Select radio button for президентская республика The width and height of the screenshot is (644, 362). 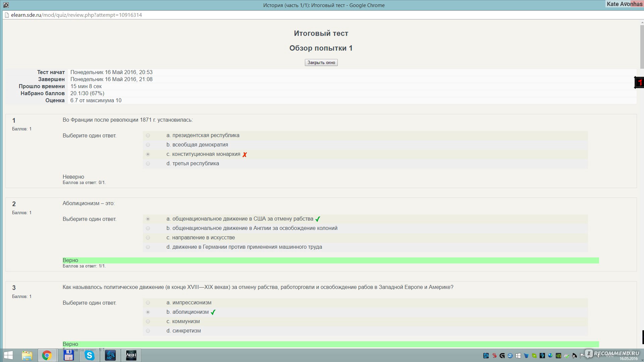coord(148,135)
